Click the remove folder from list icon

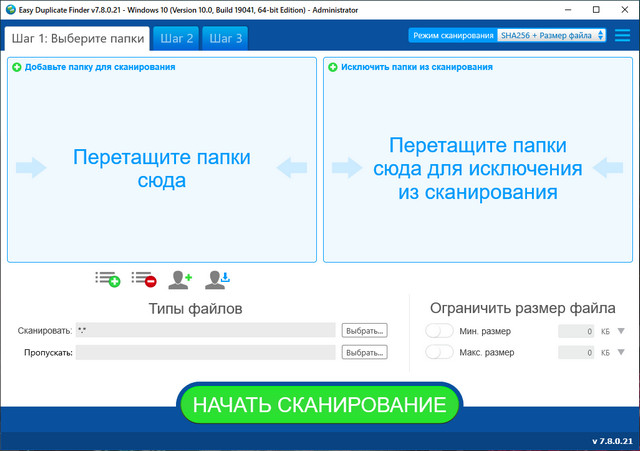point(143,279)
